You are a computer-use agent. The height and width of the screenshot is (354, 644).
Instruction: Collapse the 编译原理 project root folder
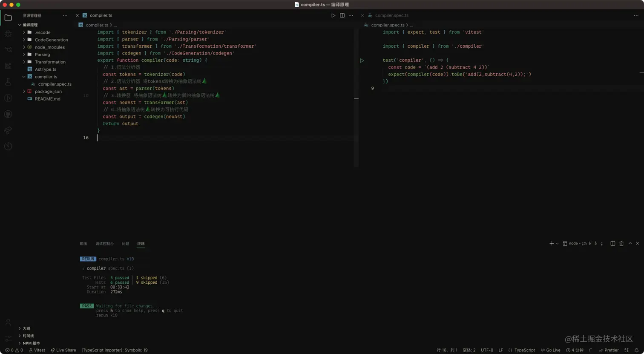point(20,25)
